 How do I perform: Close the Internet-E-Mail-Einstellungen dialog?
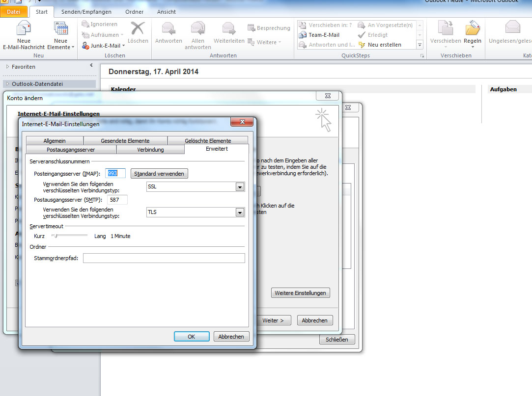coord(242,122)
